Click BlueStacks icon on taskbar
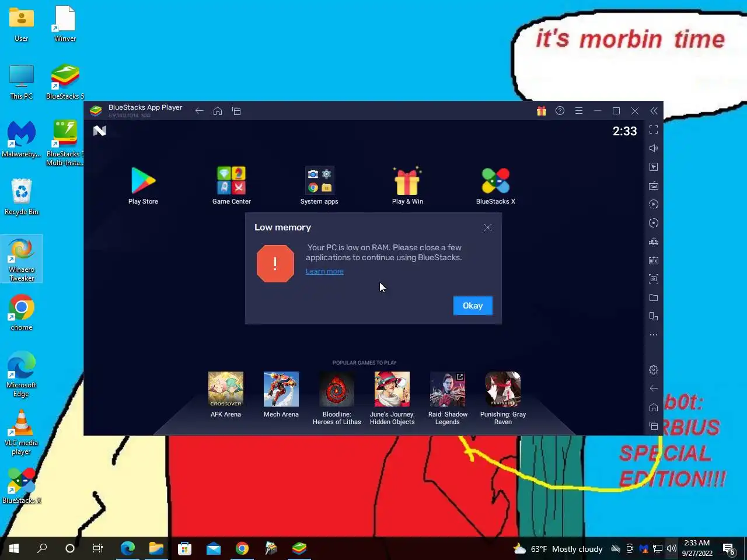 coord(299,548)
